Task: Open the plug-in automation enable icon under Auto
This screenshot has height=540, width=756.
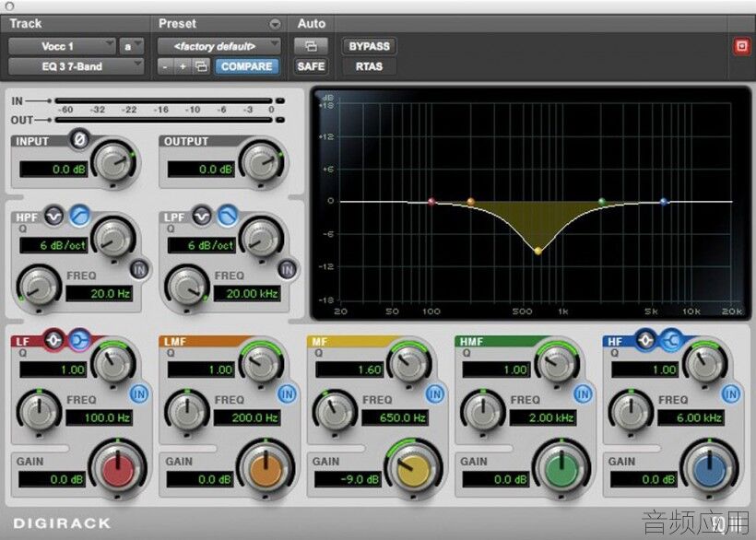Action: coord(311,46)
